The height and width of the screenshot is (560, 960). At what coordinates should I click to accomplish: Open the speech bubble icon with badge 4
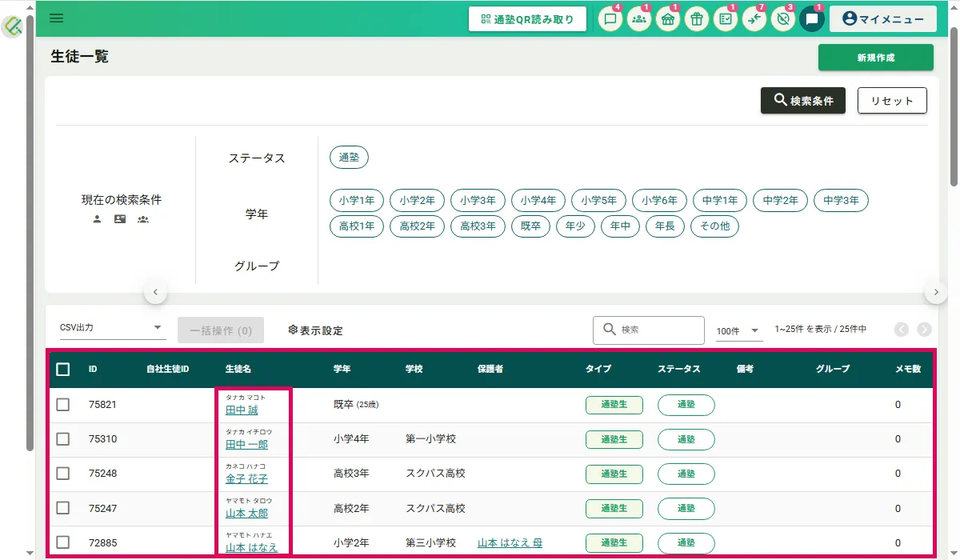coord(611,19)
